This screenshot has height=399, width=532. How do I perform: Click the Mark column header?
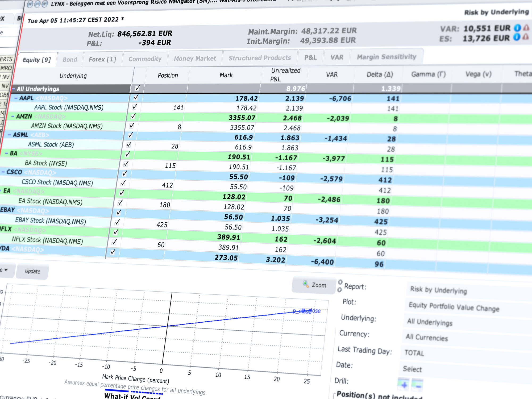226,75
